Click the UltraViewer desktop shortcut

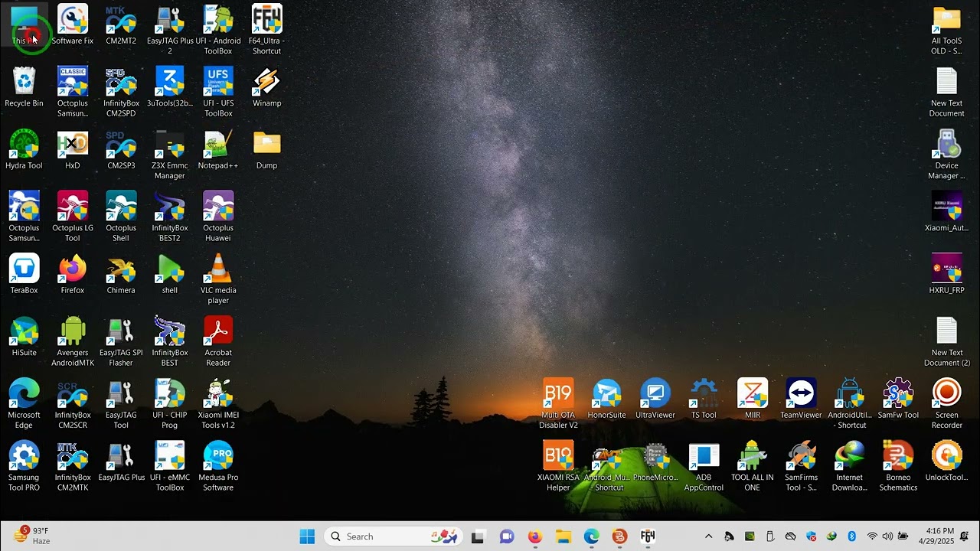click(x=655, y=399)
